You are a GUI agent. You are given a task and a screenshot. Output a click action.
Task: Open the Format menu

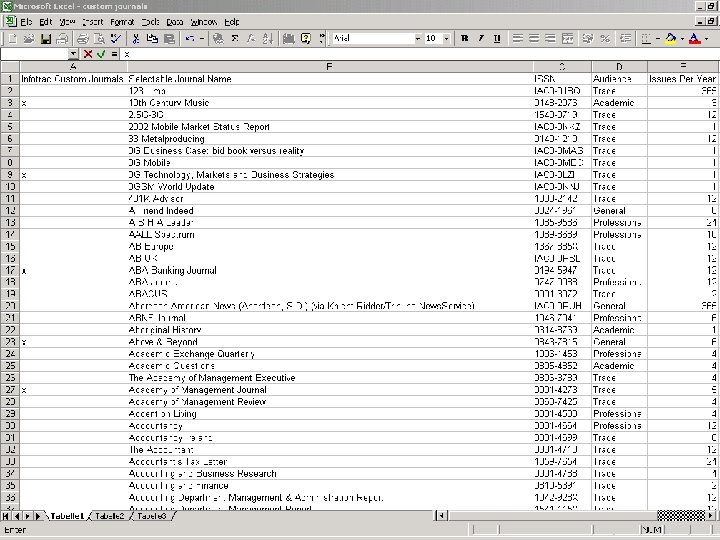pos(122,22)
